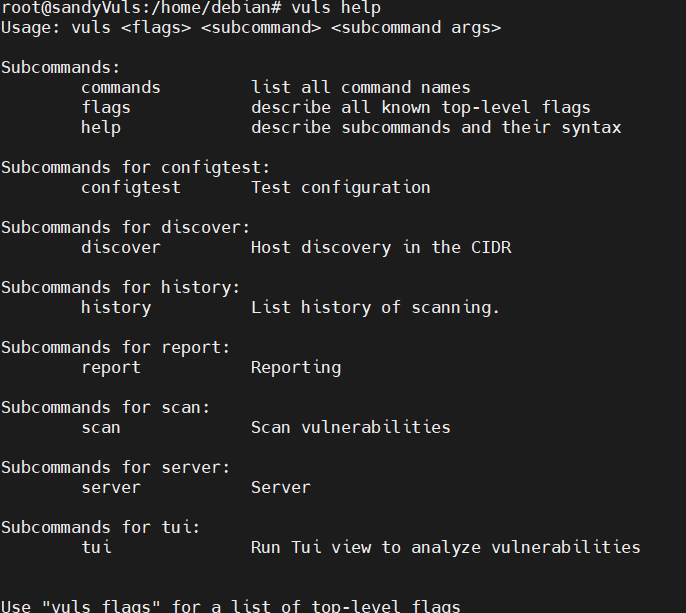Click the 'discover' subcommand entry
This screenshot has width=686, height=613.
point(120,247)
